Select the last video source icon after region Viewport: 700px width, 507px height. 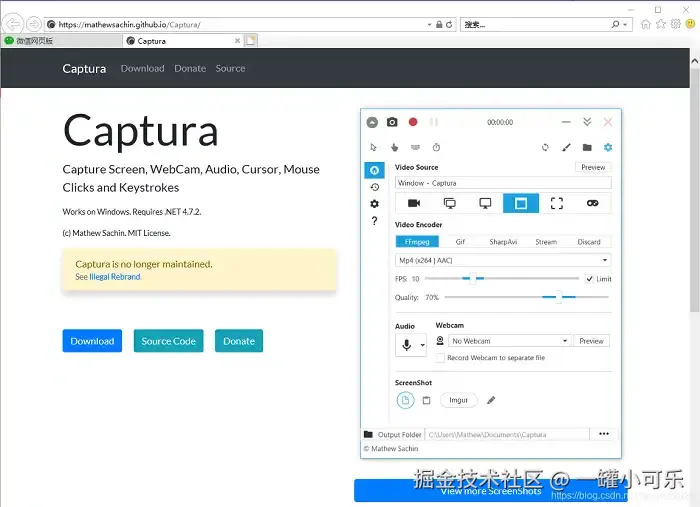(x=592, y=203)
